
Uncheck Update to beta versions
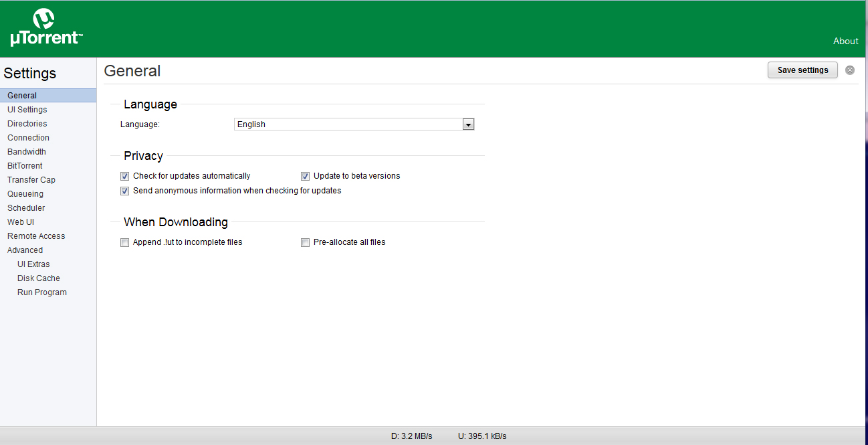305,176
